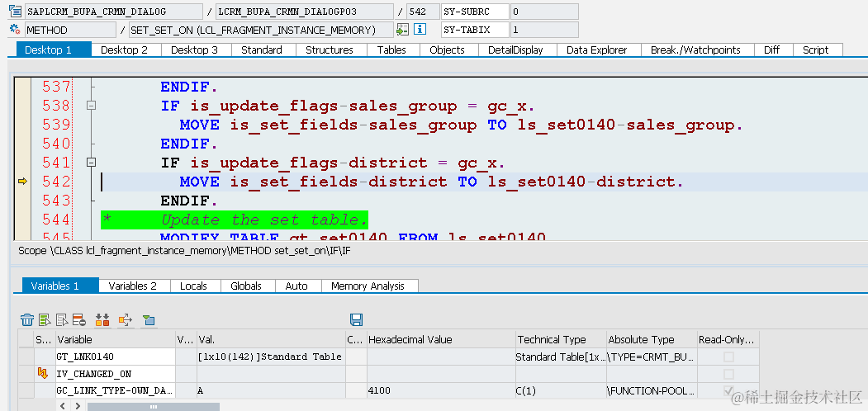Screen dimensions: 868x411
Task: Click the GT_LNK0140 variable name cell
Action: pyautogui.click(x=115, y=357)
